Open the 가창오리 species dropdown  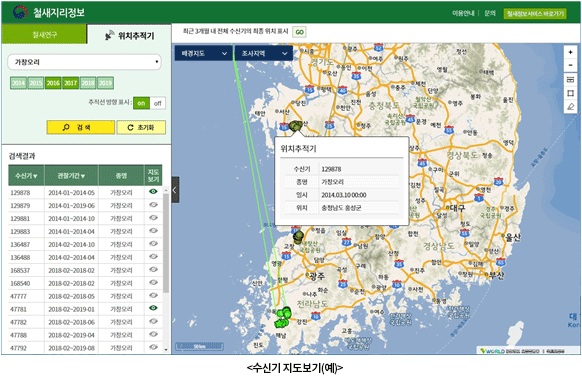point(84,62)
